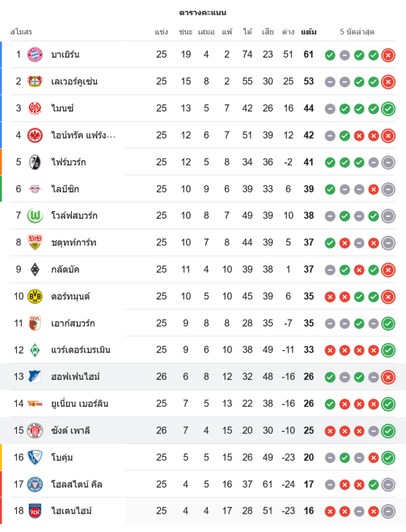This screenshot has width=406, height=532.
Task: Click Bayern's latest match loss indicator
Action: (388, 55)
